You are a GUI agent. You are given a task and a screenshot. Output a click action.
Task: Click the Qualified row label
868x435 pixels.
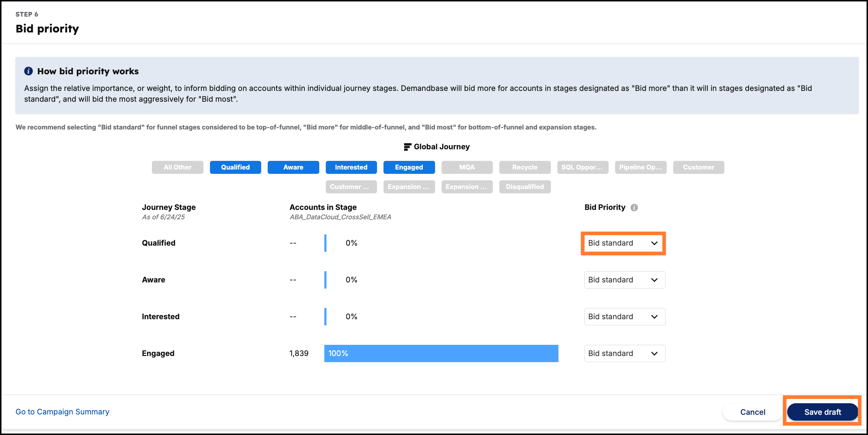click(x=159, y=243)
